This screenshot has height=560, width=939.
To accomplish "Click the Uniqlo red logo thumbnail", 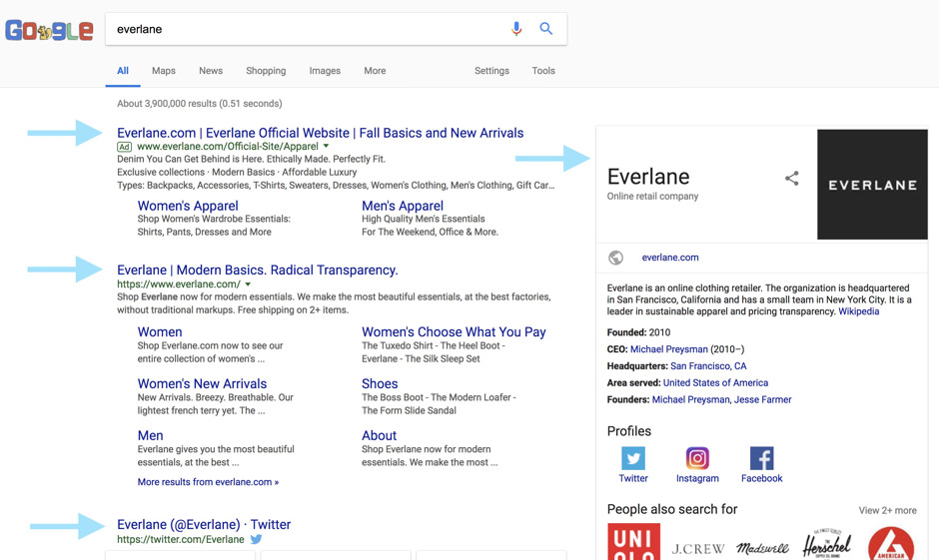I will [x=633, y=543].
